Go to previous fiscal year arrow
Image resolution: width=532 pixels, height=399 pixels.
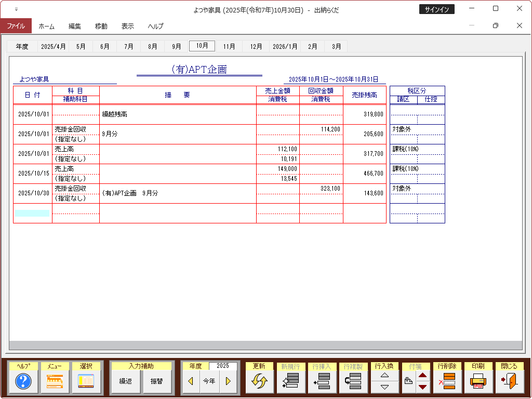pyautogui.click(x=191, y=381)
